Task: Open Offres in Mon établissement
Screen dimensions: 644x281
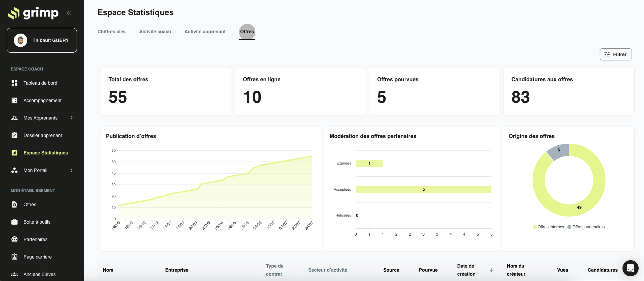Action: point(30,204)
